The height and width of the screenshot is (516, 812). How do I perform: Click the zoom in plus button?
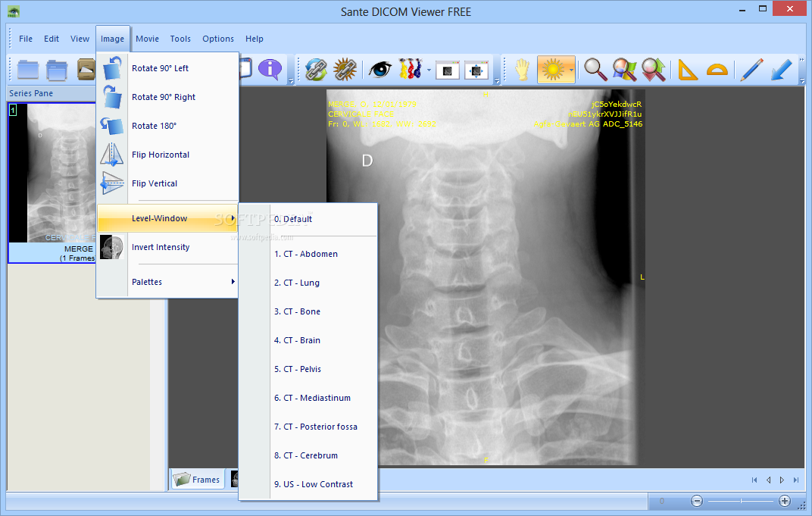pos(785,501)
